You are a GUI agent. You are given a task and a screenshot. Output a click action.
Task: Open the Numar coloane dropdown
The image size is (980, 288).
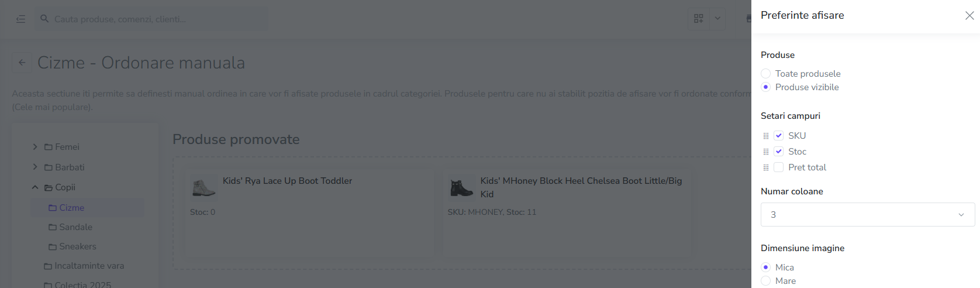(867, 215)
